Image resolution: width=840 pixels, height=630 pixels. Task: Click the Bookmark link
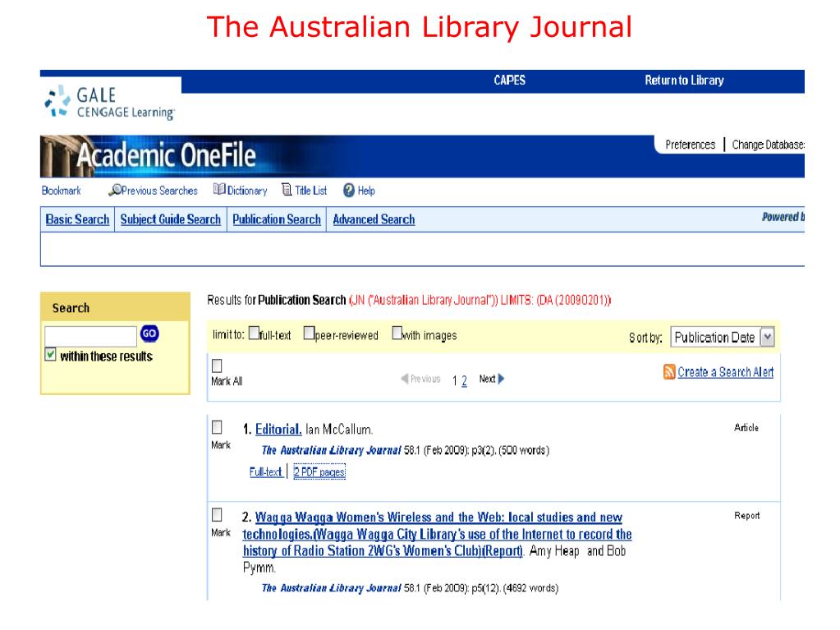click(61, 191)
